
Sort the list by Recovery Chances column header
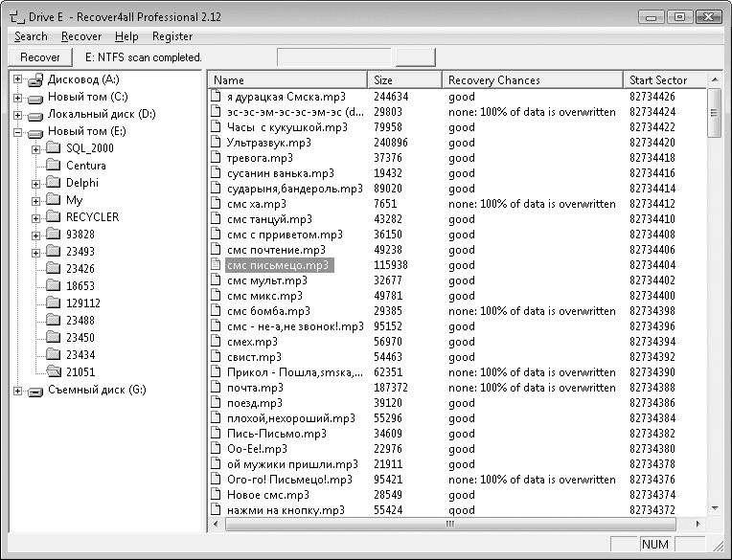pyautogui.click(x=532, y=80)
